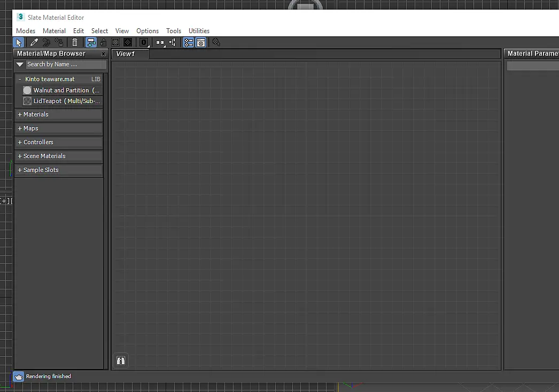
Task: Open the Material menu
Action: pos(54,31)
